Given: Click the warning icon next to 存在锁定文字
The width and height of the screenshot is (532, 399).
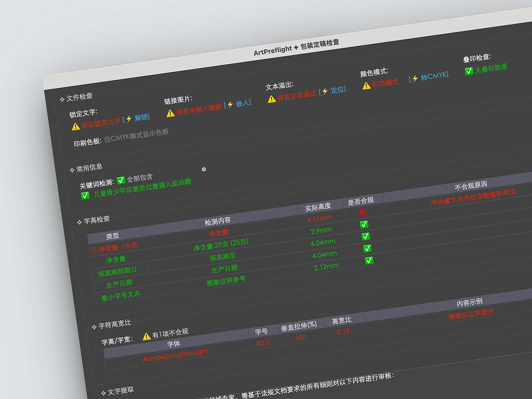Looking at the screenshot, I should pyautogui.click(x=76, y=127).
